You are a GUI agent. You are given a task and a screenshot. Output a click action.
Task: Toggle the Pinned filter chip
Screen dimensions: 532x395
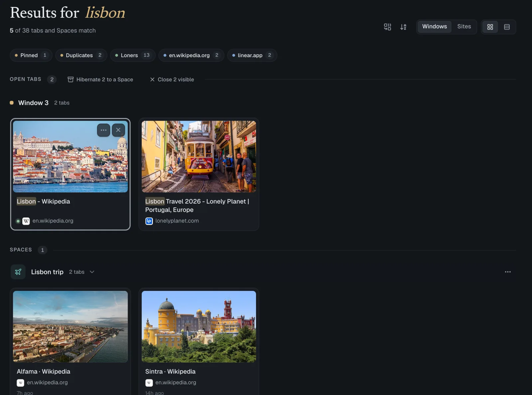tap(31, 55)
